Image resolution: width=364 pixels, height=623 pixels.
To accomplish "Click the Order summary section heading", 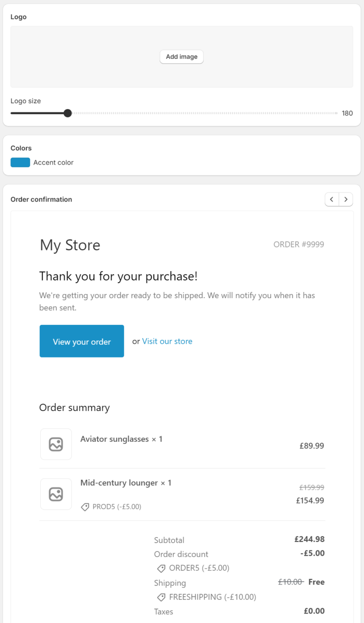I will [x=74, y=408].
